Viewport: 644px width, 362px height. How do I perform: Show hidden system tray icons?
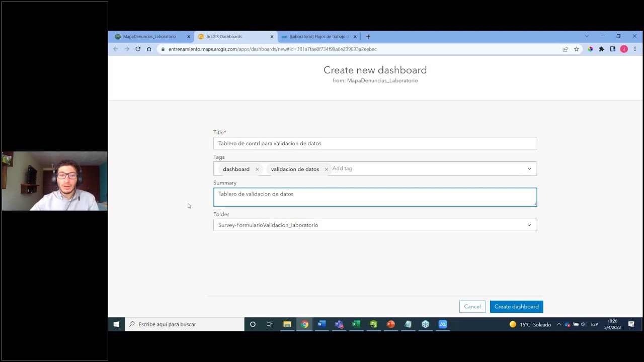559,324
